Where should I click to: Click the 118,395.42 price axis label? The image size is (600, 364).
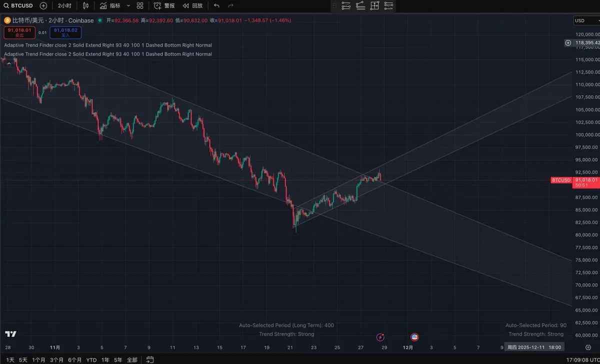coord(587,43)
